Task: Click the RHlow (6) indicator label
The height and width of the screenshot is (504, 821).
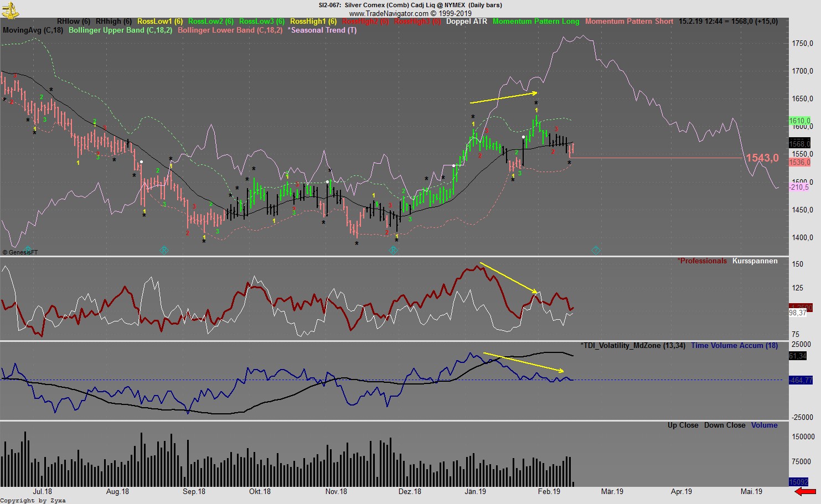Action: tap(74, 22)
